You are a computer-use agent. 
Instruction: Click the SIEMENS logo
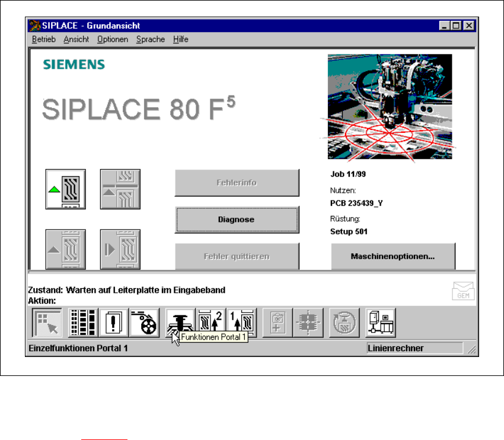coord(74,65)
